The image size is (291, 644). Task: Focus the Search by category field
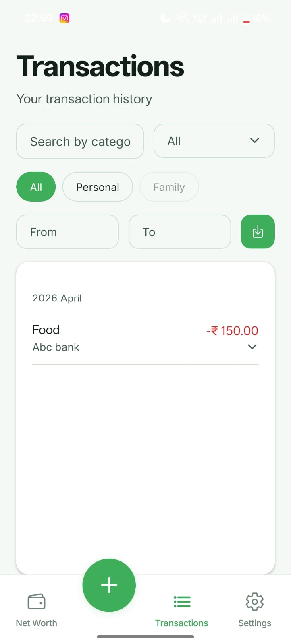80,141
